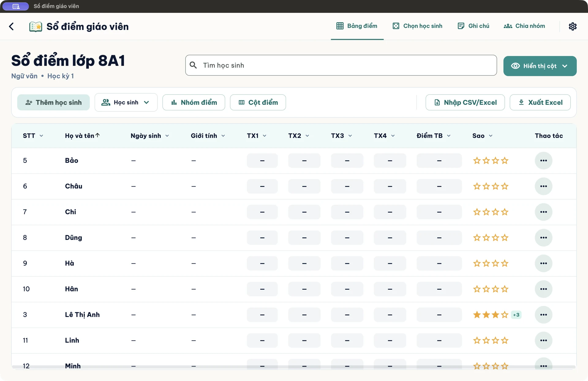The height and width of the screenshot is (381, 588).
Task: Open the Chia nhóm tab
Action: click(524, 26)
